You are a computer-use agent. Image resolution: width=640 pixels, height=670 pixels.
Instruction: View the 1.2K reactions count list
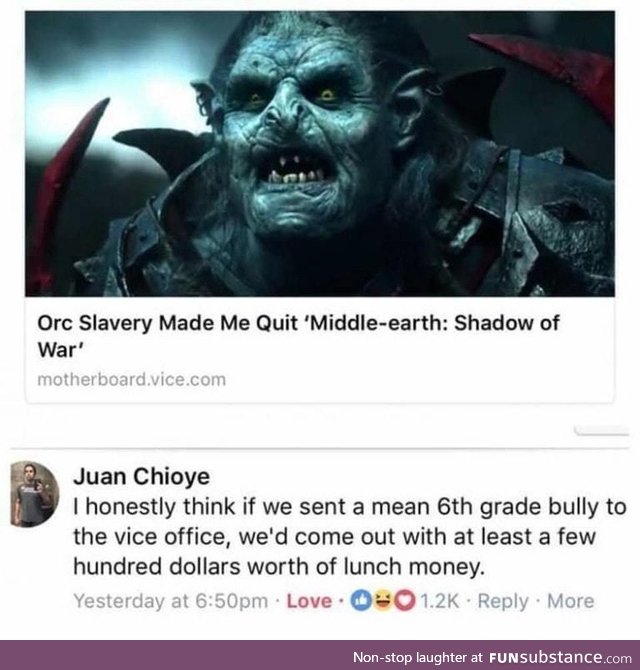440,601
